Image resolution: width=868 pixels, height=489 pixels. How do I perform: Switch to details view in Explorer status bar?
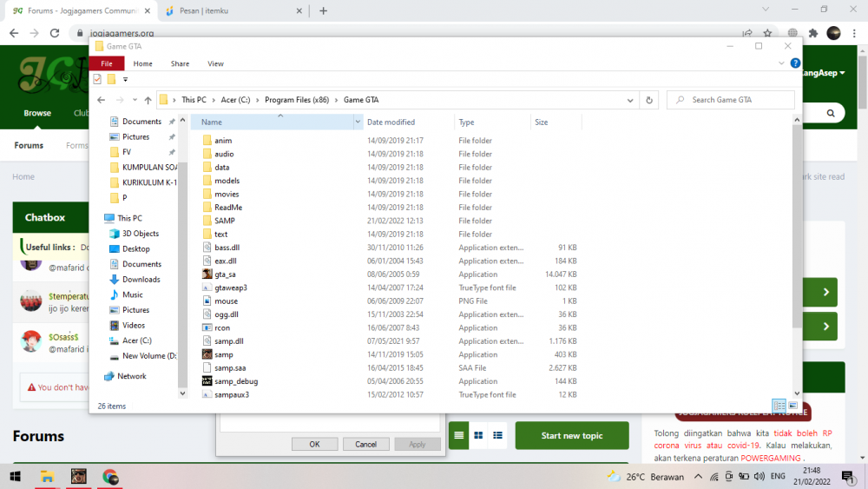779,406
